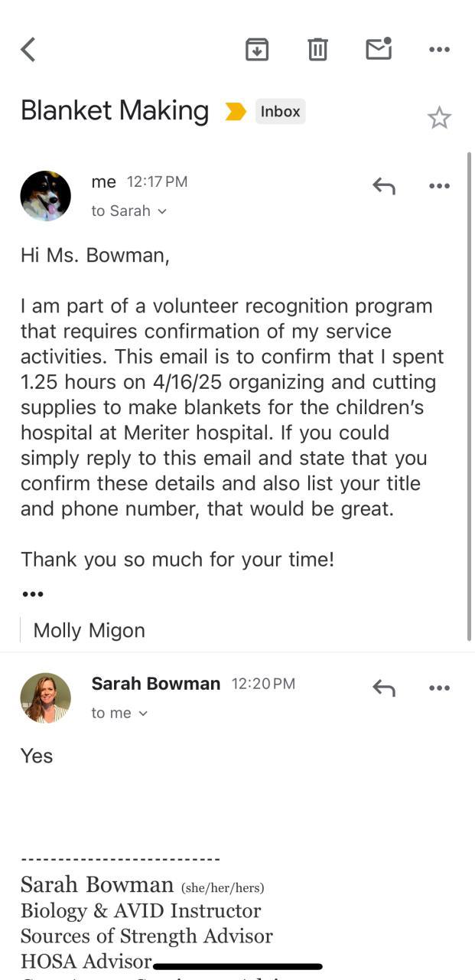
Task: Delete the email using trash icon
Action: (317, 50)
